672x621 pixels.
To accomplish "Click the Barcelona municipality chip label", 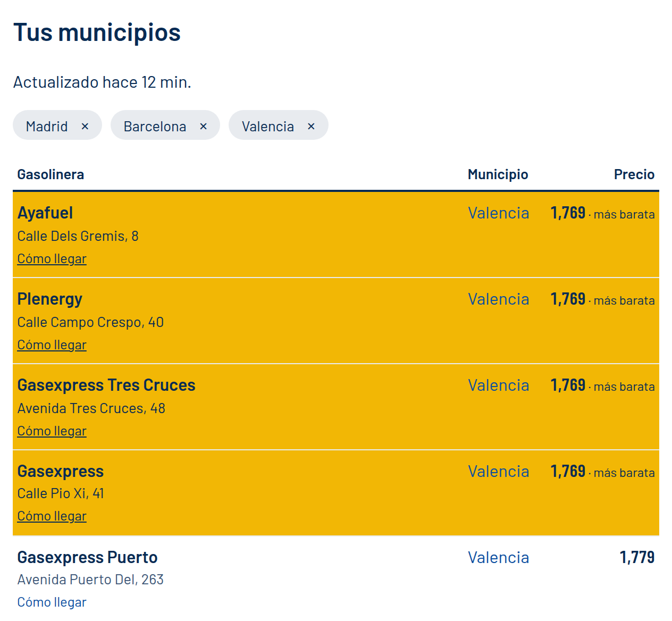I will point(155,126).
